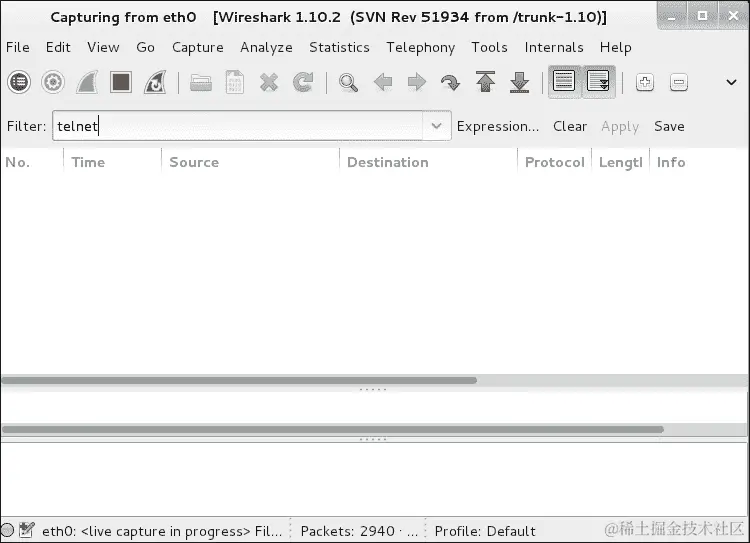Open the Tools menu
This screenshot has height=543, width=750.
pyautogui.click(x=489, y=47)
